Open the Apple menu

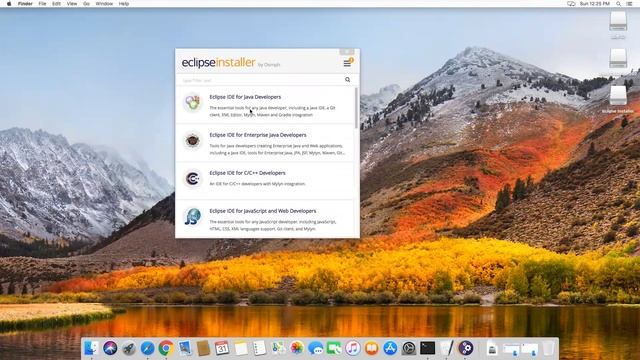(x=9, y=4)
